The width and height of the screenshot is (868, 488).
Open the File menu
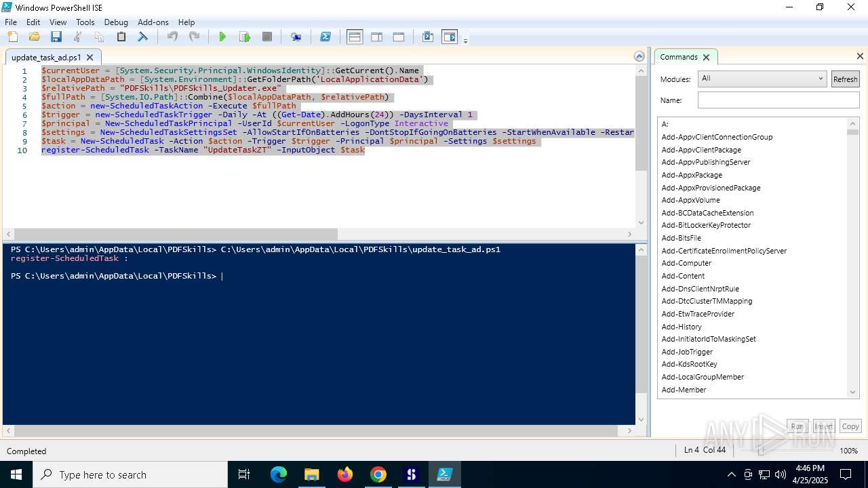[x=11, y=22]
